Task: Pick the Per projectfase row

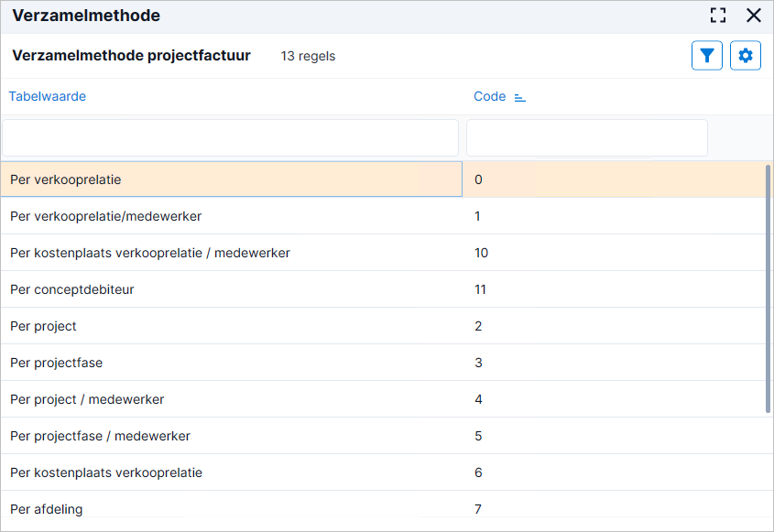Action: point(383,363)
